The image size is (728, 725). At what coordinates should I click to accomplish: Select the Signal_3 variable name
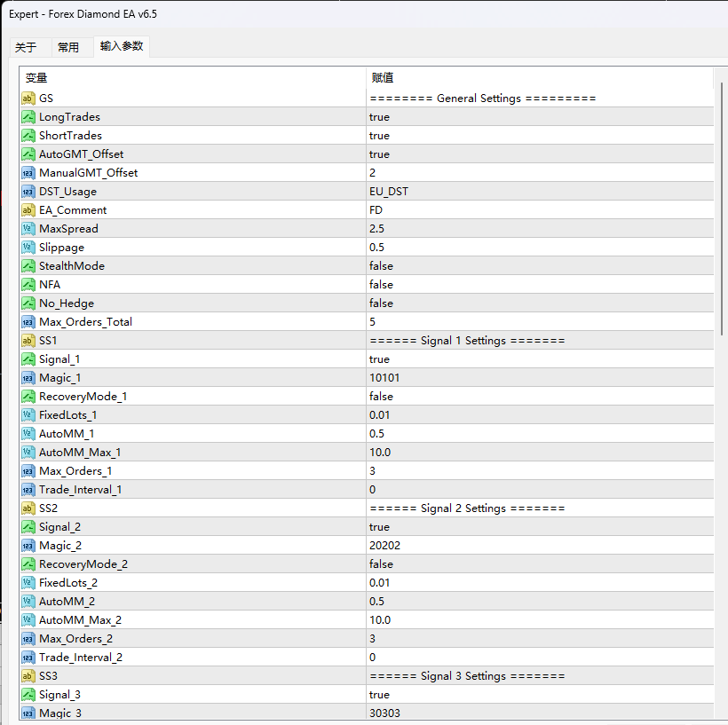click(59, 694)
